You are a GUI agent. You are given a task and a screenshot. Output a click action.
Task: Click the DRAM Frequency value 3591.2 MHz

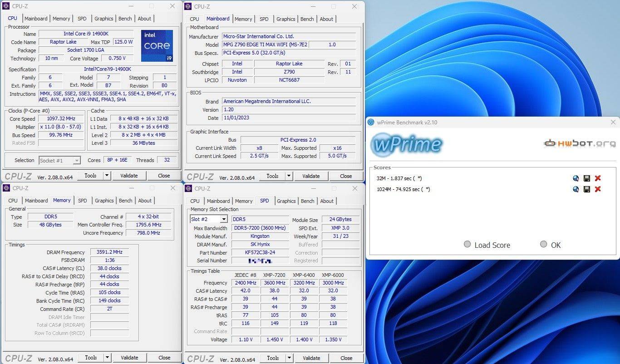(x=109, y=252)
